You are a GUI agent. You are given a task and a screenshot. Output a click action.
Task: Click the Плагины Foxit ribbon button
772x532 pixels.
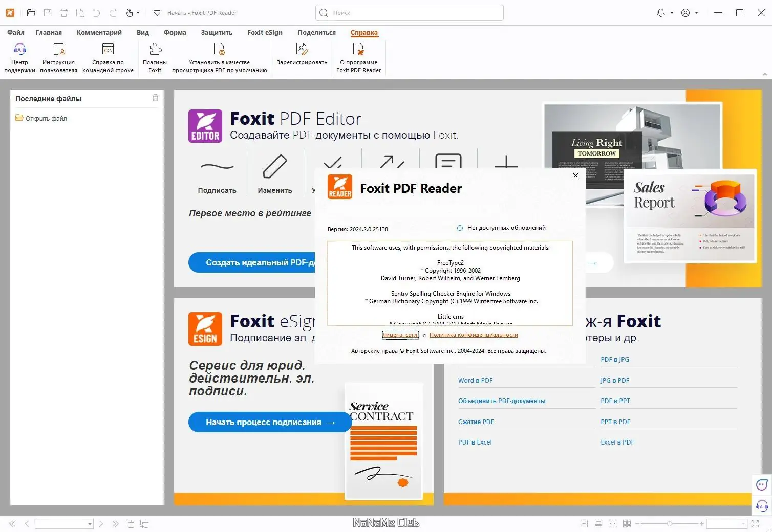point(155,58)
